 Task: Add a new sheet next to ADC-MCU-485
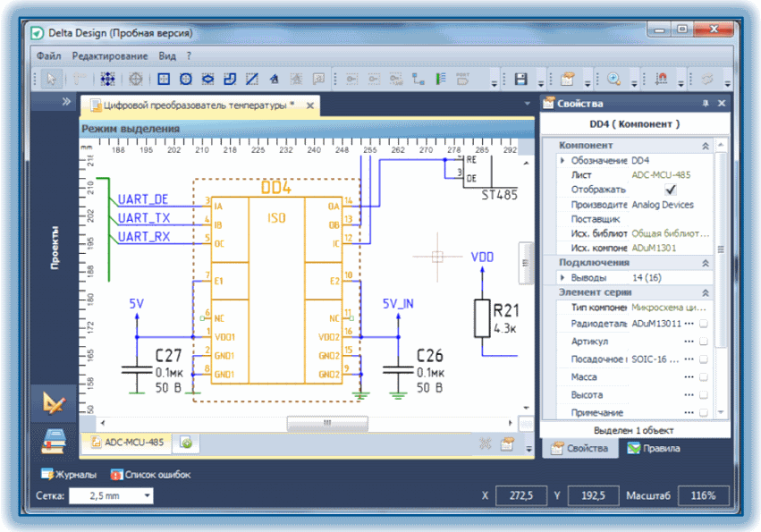186,443
